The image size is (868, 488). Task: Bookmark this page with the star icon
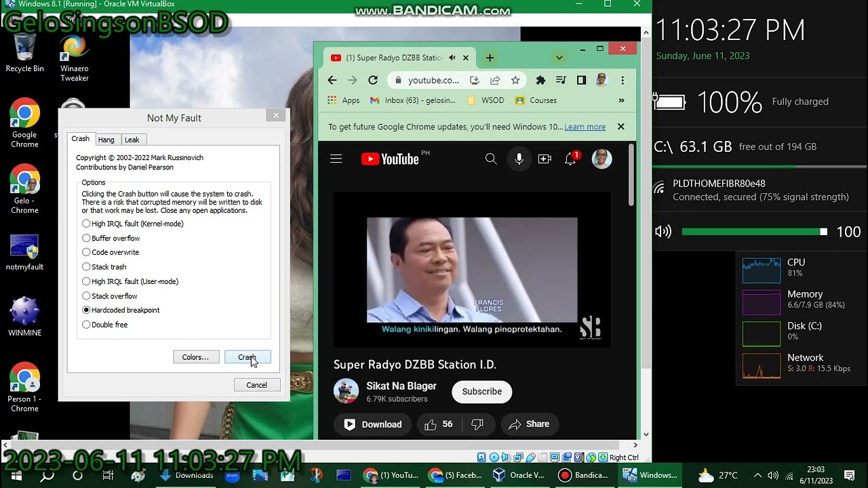click(515, 80)
